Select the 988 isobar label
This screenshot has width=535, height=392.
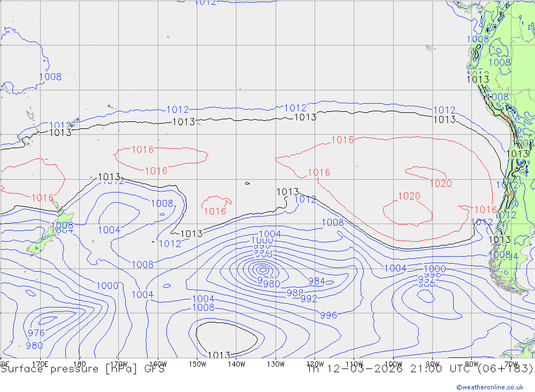(x=295, y=293)
